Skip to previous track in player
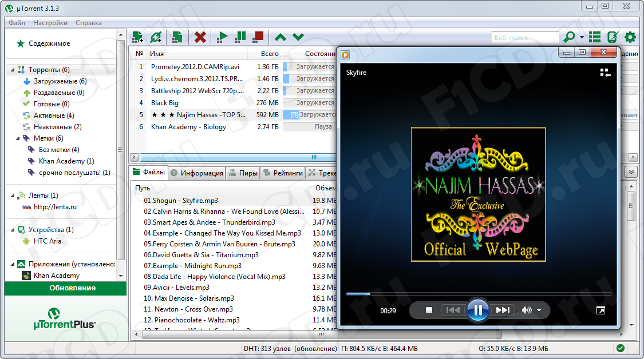The height and width of the screenshot is (359, 644). (453, 310)
